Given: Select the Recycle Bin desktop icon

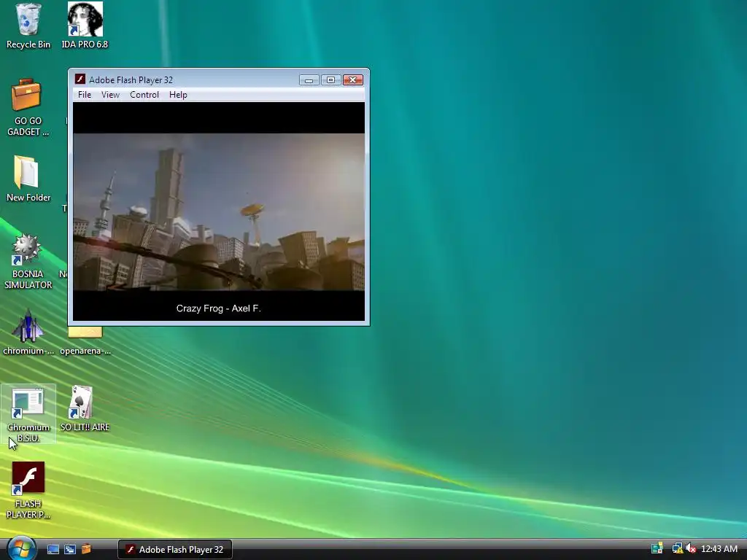Looking at the screenshot, I should point(28,26).
